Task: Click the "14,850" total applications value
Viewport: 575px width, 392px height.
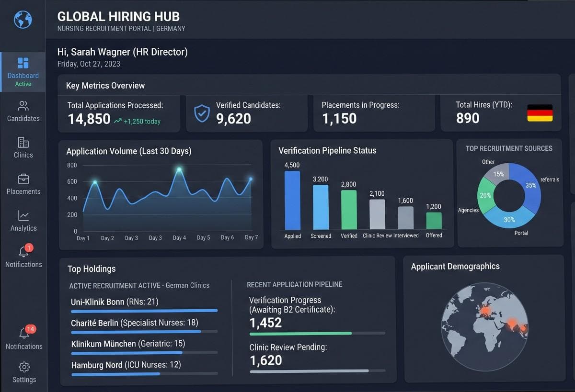Action: [x=89, y=119]
